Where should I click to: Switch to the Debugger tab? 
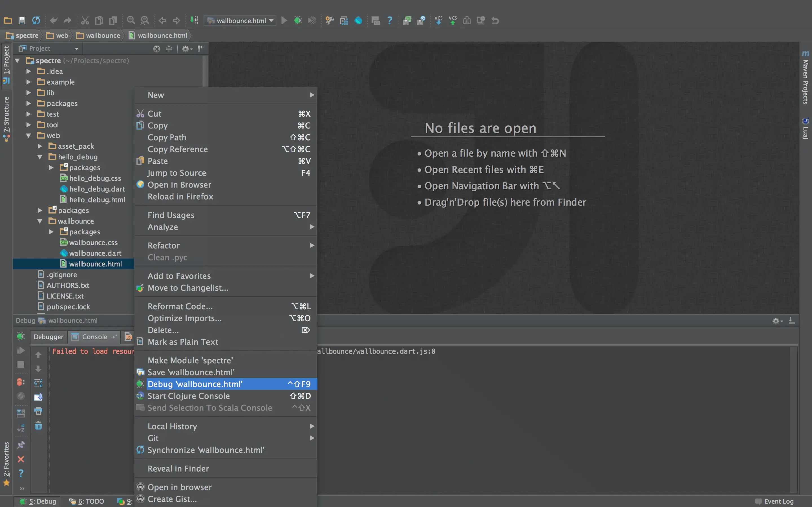48,337
